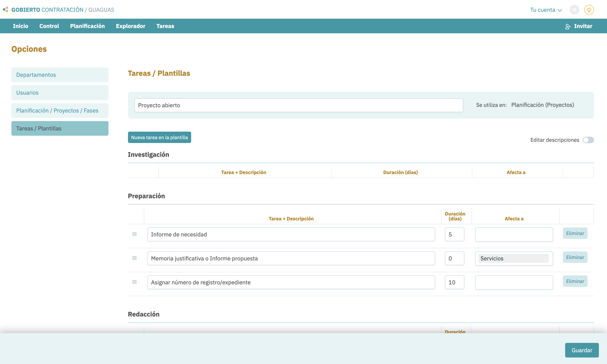Click the GOBIERTO CONTRATACIÓN header link
The image size is (607, 364).
point(47,10)
